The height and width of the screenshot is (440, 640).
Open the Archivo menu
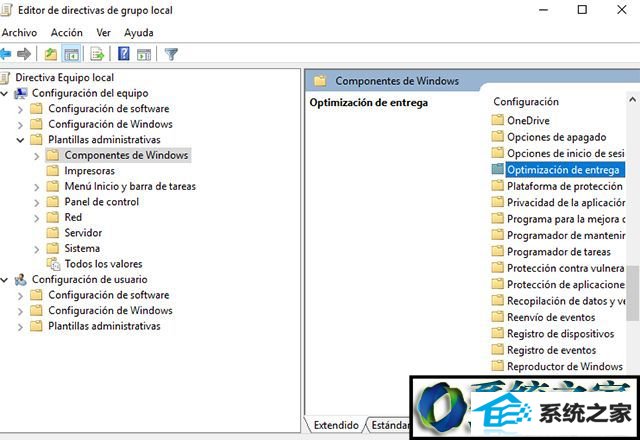(x=19, y=32)
